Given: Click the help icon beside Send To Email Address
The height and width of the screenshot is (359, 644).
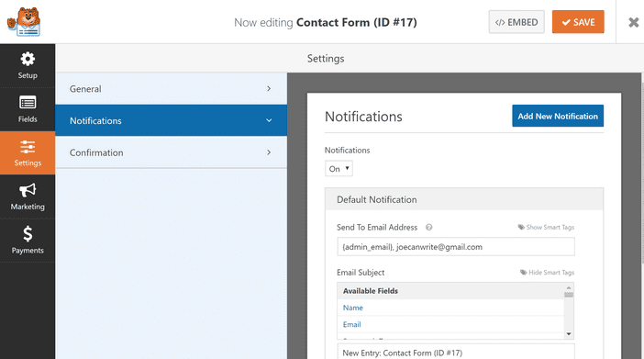Looking at the screenshot, I should (x=428, y=228).
